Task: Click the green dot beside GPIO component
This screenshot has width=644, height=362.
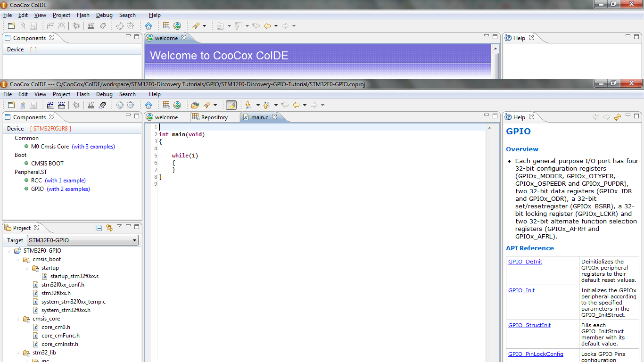Action: tap(27, 189)
